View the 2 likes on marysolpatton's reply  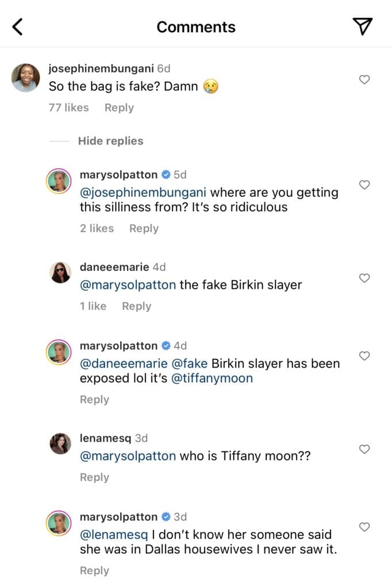97,229
